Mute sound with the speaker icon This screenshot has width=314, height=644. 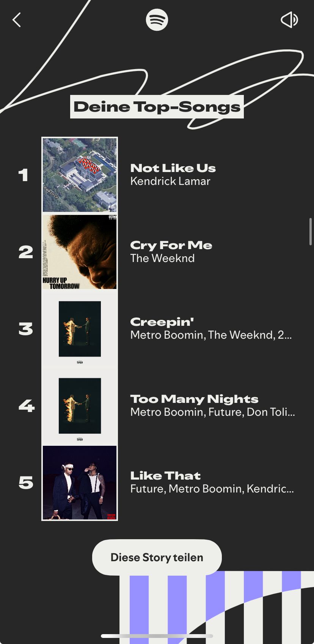coord(289,20)
